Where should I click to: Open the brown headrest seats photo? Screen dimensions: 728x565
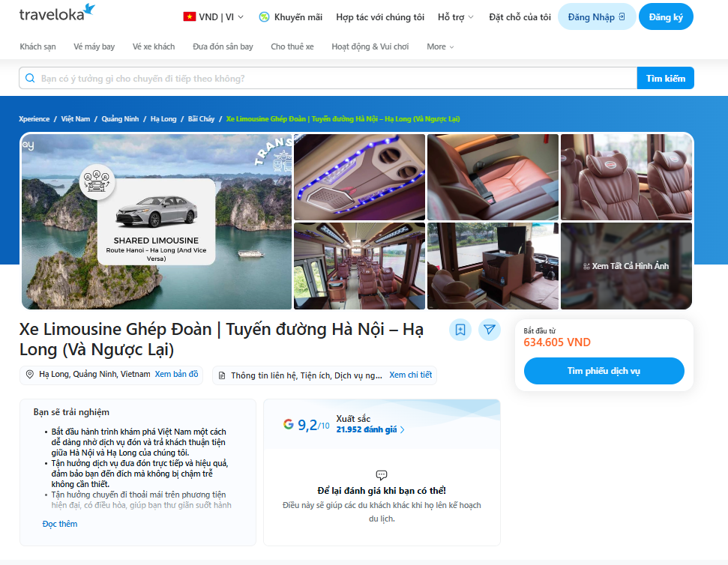point(626,177)
